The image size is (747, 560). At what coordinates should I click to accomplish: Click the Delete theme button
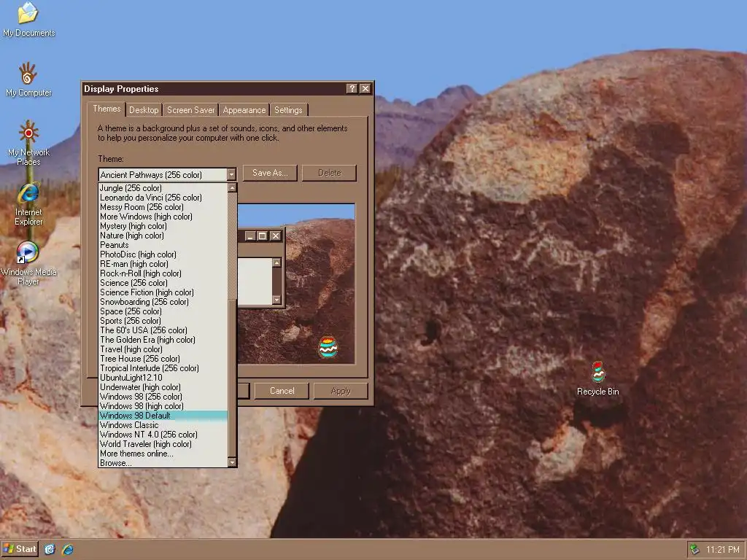tap(329, 173)
